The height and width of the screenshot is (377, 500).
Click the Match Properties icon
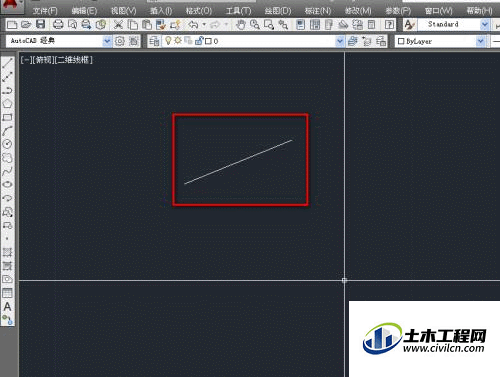[161, 24]
